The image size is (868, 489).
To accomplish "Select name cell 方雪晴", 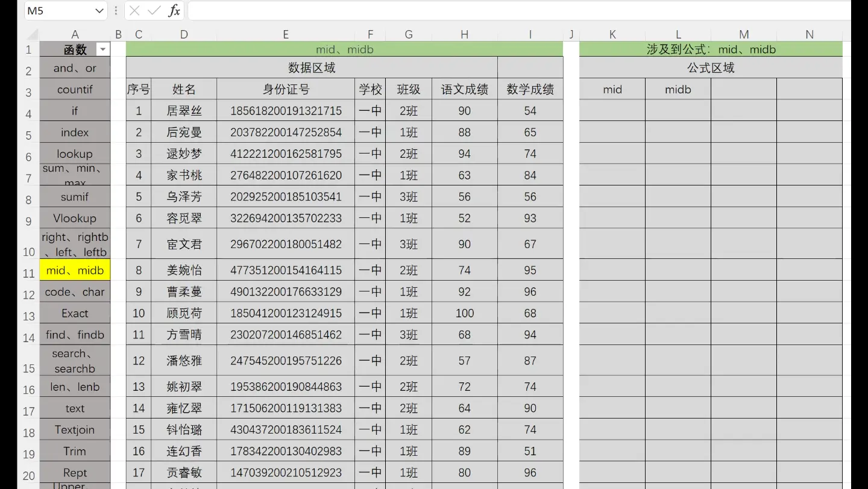I will pos(184,335).
